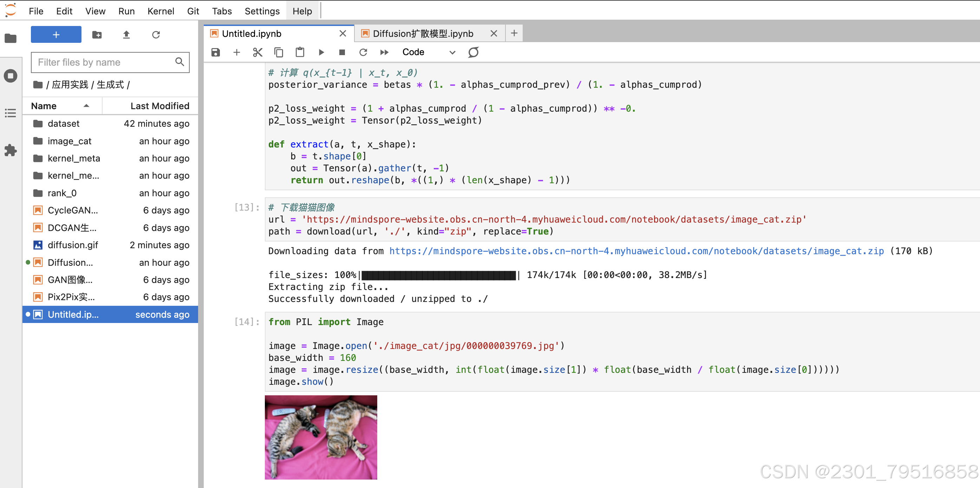Restart kernel and run all cells

coord(384,52)
